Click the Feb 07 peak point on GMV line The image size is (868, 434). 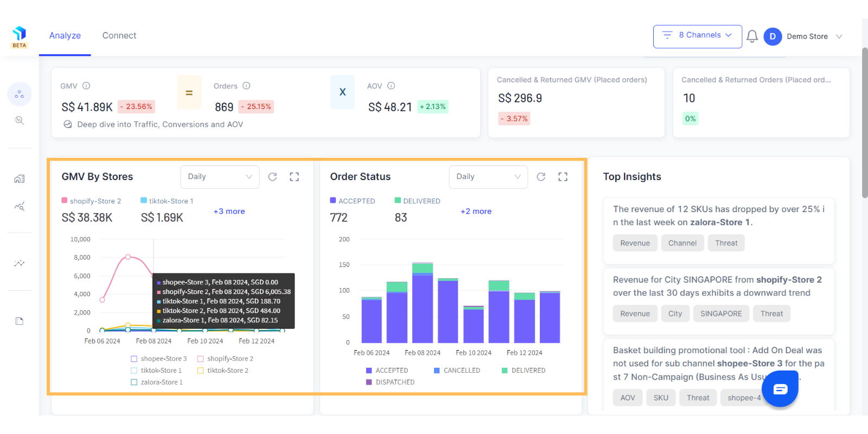click(x=128, y=257)
